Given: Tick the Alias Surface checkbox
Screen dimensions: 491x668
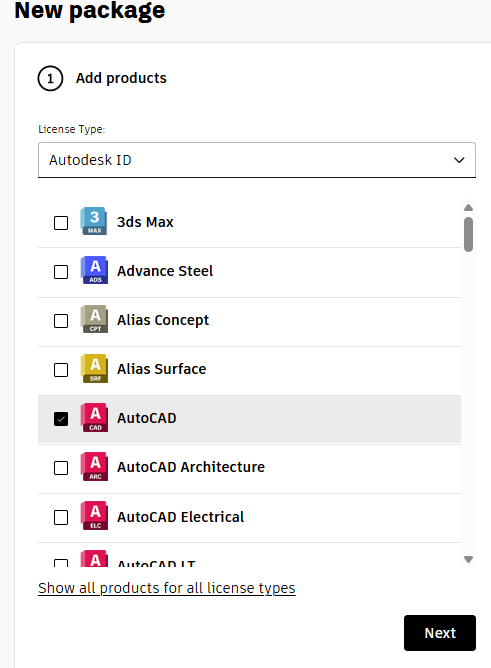Looking at the screenshot, I should pyautogui.click(x=61, y=370).
